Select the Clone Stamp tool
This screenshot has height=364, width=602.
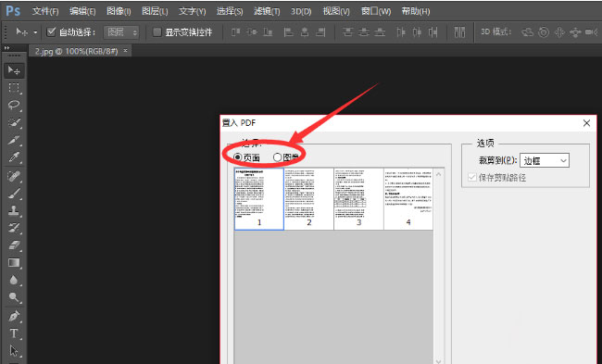point(14,211)
